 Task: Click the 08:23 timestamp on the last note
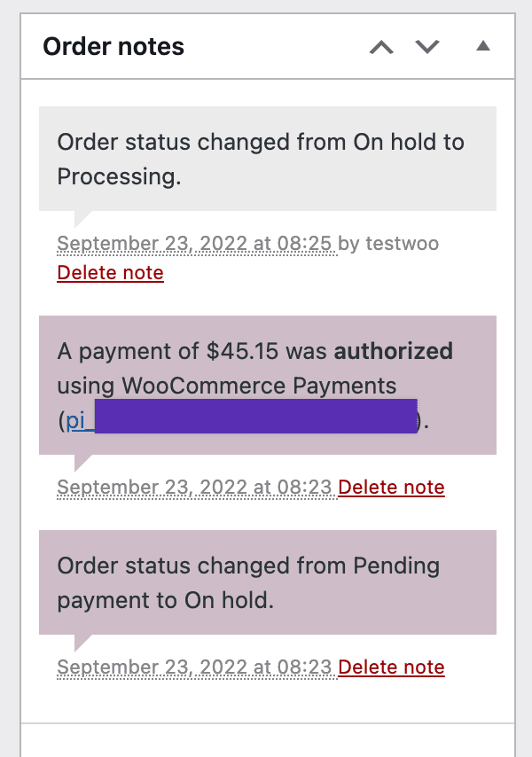tap(194, 667)
